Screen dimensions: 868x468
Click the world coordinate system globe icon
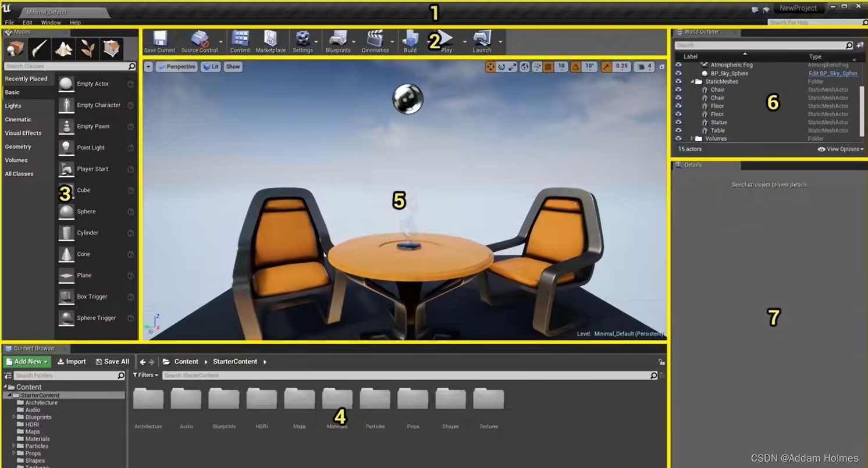point(525,67)
